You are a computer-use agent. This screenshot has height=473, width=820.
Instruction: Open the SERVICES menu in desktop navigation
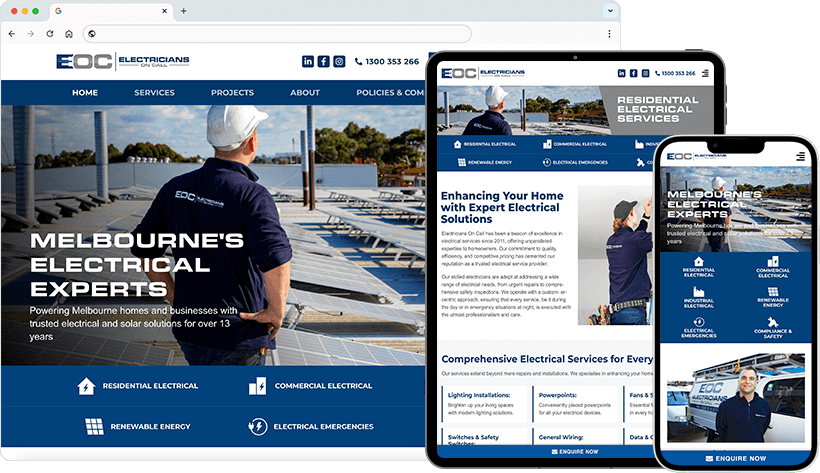154,93
